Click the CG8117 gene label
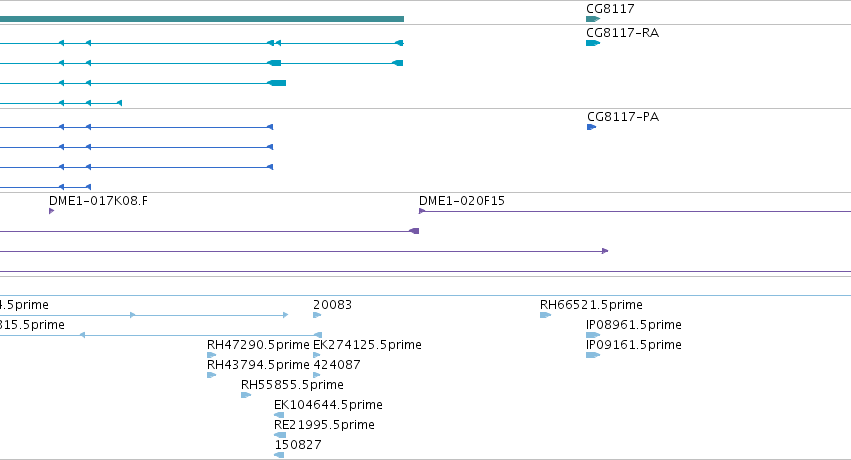The image size is (851, 460). pos(610,9)
